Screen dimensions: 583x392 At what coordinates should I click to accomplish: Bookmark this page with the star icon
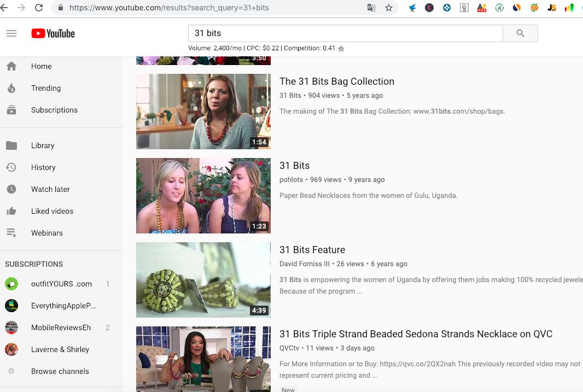pos(389,8)
